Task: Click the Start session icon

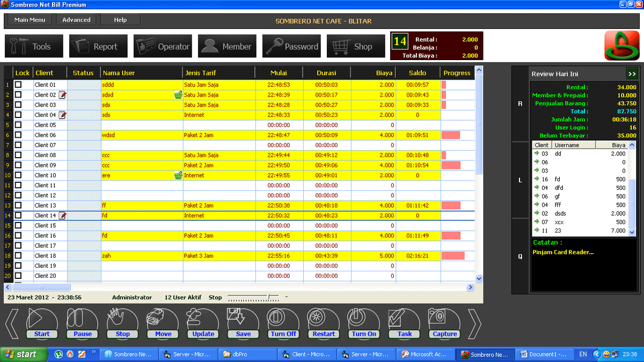Action: 41,321
